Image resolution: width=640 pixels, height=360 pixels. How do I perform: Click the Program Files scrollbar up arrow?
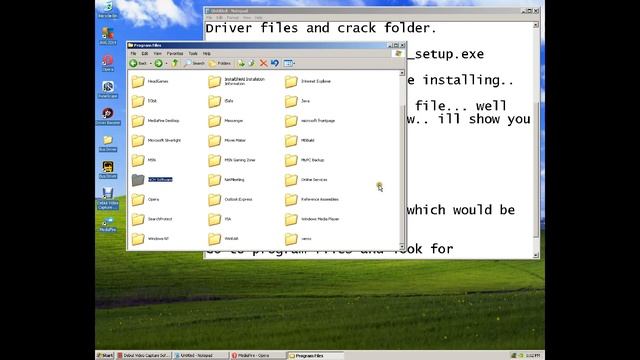(402, 73)
